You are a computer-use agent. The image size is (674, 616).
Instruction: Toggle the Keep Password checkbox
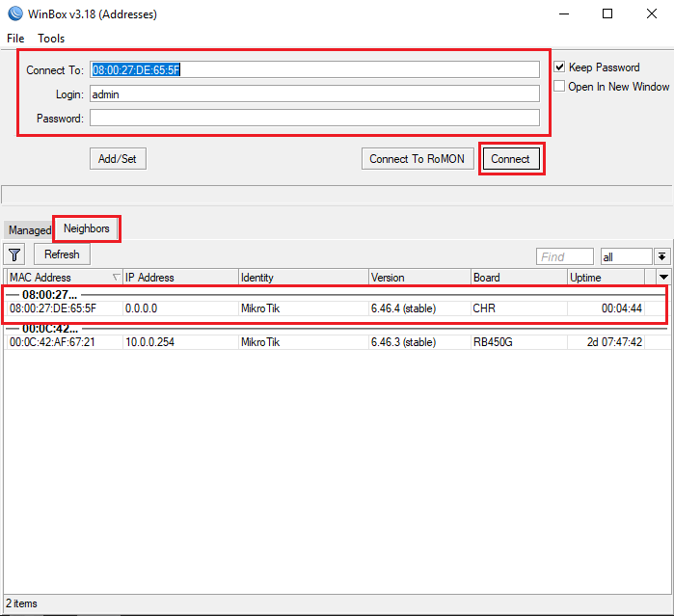point(559,67)
